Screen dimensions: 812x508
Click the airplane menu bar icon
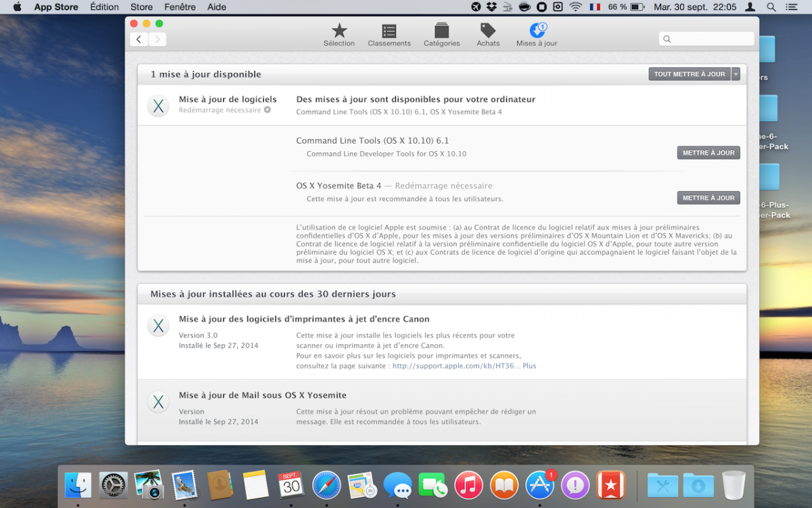point(476,7)
